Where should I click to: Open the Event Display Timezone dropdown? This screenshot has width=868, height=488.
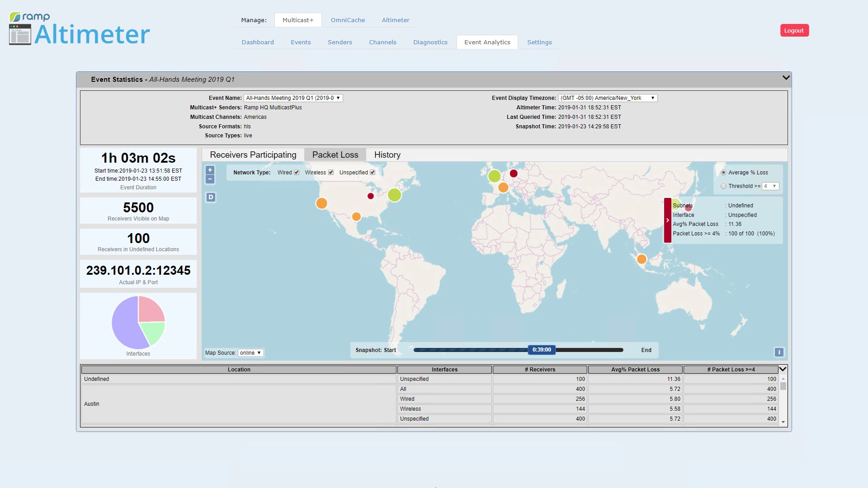click(608, 98)
